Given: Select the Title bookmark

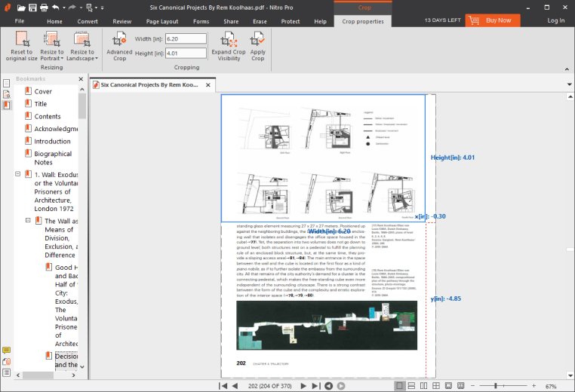Looking at the screenshot, I should click(41, 104).
